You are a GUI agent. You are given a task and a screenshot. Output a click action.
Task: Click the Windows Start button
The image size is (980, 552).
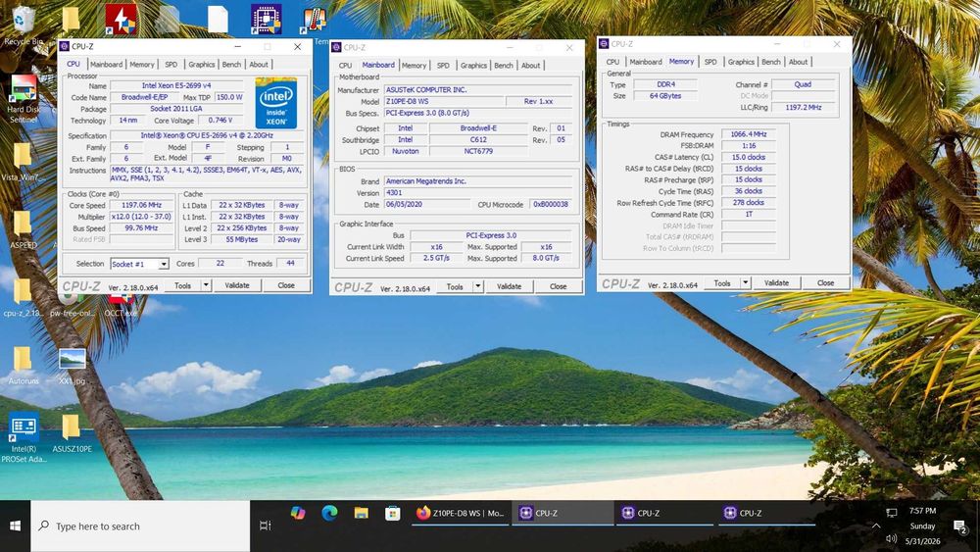pos(15,527)
